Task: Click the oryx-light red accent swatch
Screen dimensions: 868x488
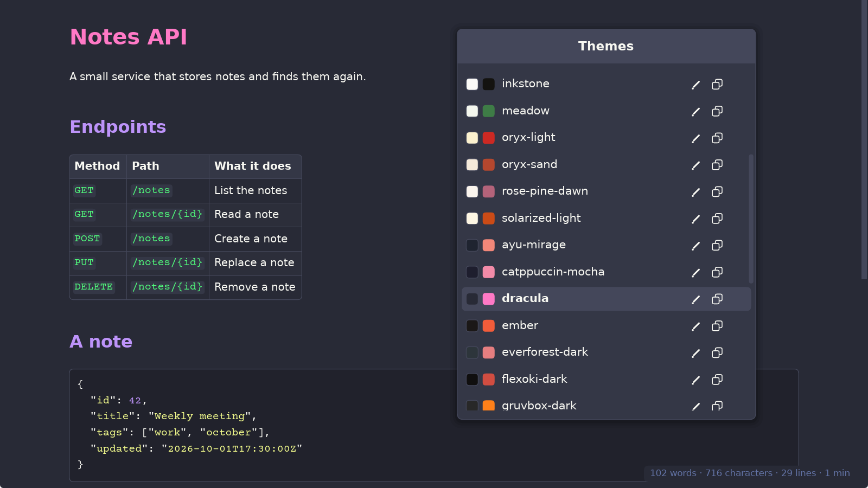Action: pyautogui.click(x=488, y=138)
